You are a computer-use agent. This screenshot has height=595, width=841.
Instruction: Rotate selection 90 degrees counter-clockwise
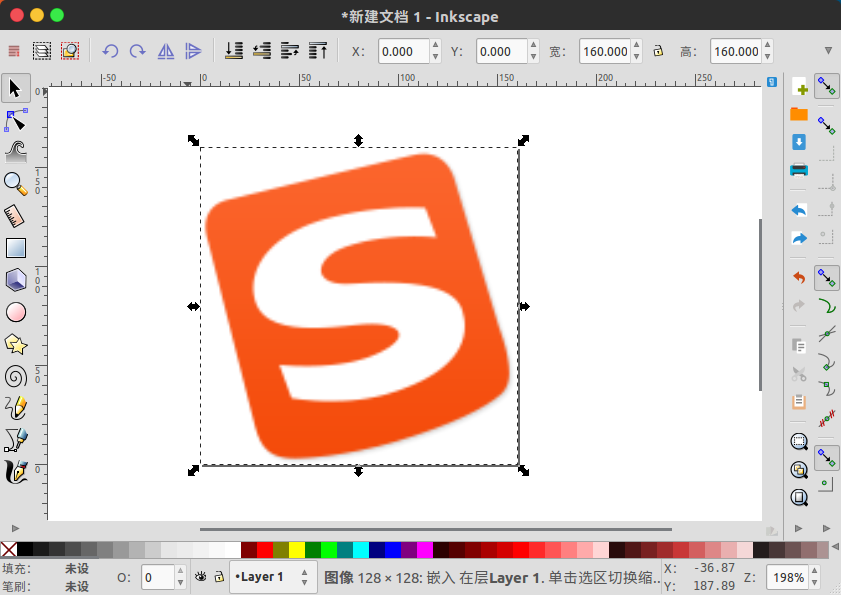click(110, 51)
